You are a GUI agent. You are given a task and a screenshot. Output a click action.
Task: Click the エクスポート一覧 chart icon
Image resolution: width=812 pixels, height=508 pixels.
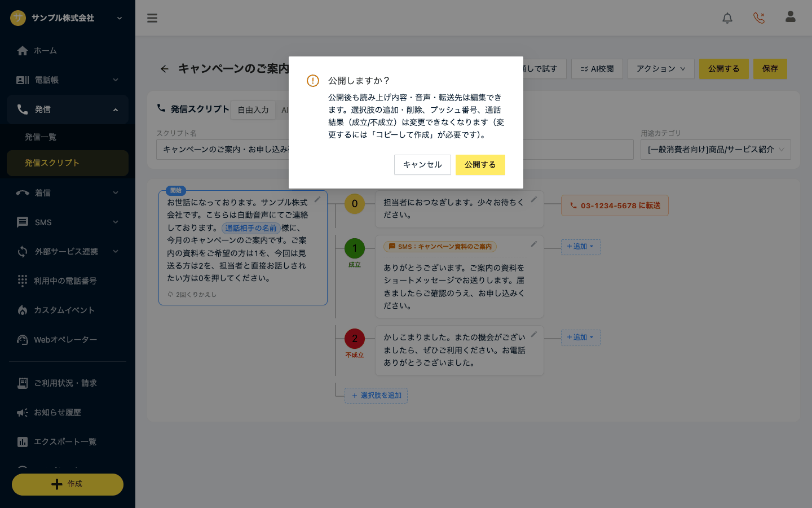click(x=23, y=442)
